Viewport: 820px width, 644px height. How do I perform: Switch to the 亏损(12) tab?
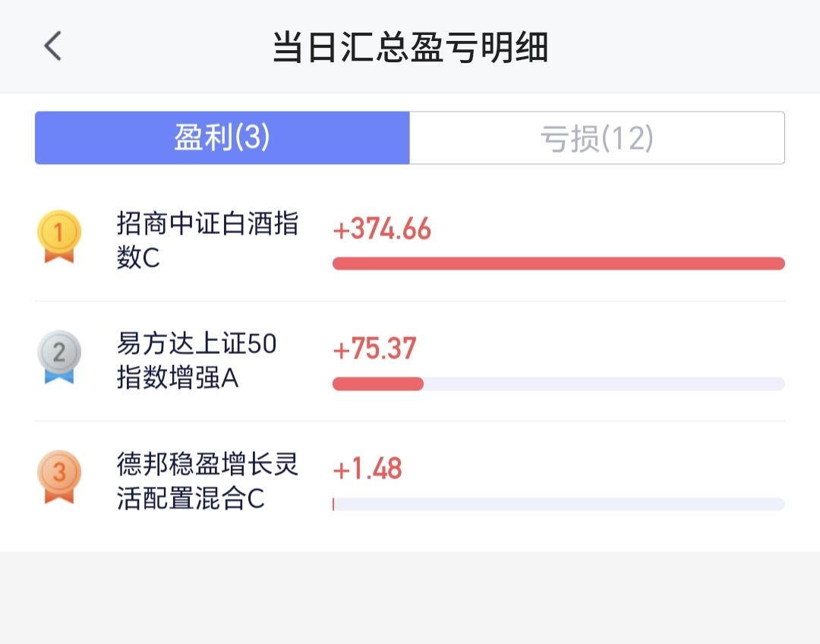point(596,138)
